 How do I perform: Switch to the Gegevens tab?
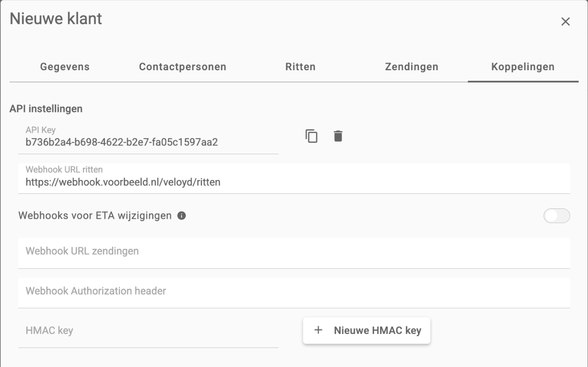65,67
